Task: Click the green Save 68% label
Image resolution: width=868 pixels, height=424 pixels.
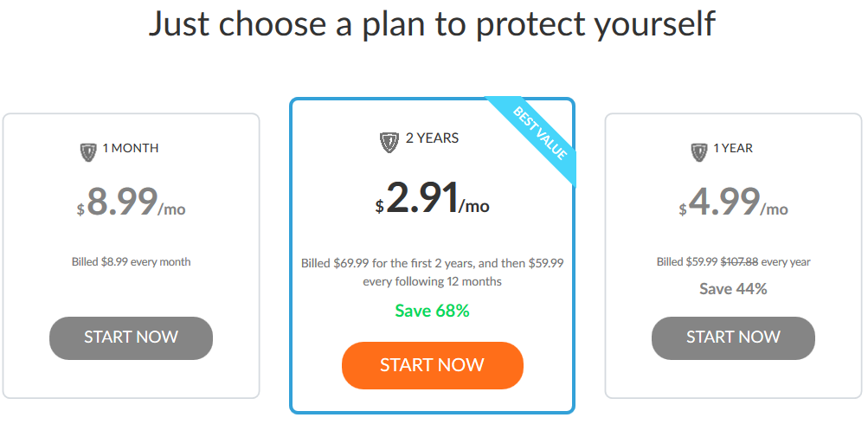Action: point(433,312)
